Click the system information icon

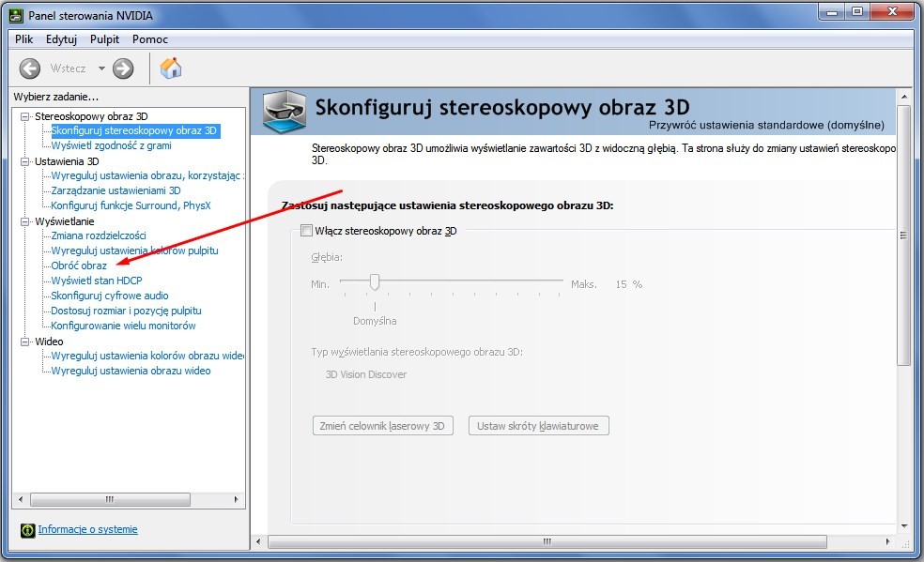pos(27,530)
